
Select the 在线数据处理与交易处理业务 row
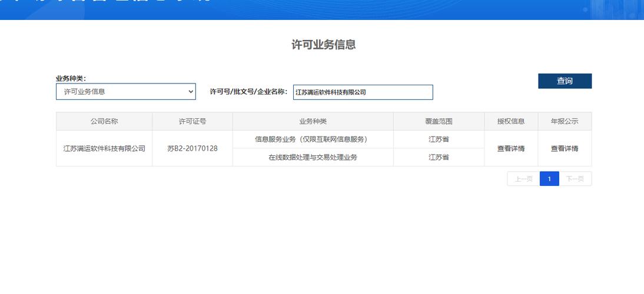tap(313, 158)
